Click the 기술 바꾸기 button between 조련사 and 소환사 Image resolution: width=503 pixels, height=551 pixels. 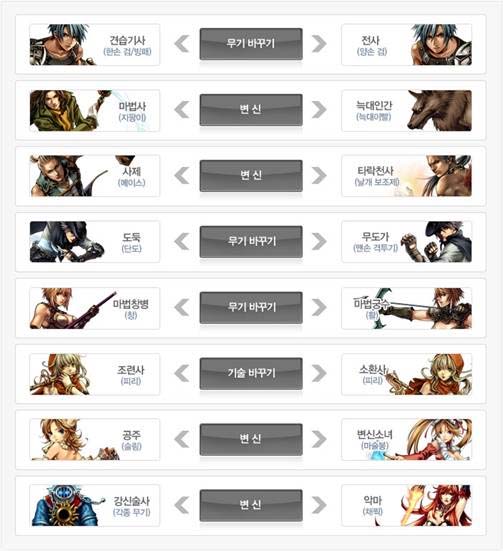(x=251, y=373)
